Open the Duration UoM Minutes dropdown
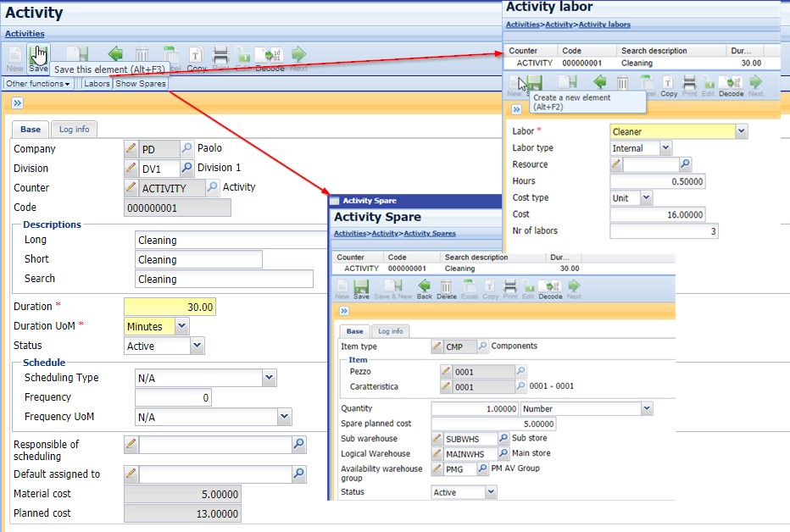The width and height of the screenshot is (790, 532). coord(181,326)
